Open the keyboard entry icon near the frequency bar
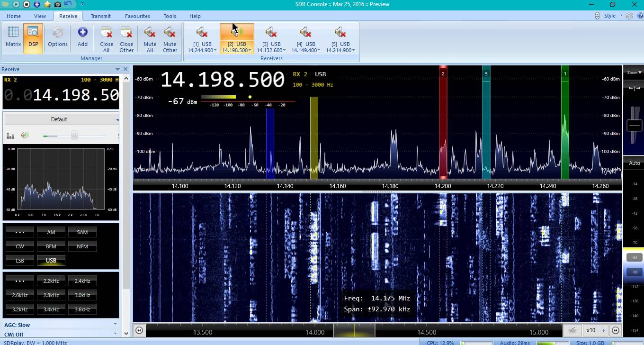The height and width of the screenshot is (345, 644). point(572,330)
